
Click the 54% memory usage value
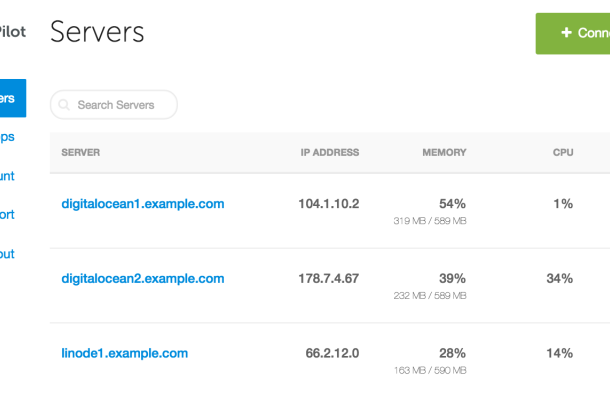tap(452, 204)
